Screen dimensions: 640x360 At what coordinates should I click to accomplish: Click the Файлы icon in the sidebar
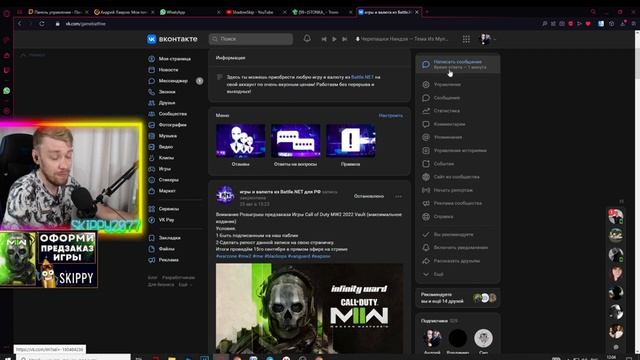click(x=151, y=249)
